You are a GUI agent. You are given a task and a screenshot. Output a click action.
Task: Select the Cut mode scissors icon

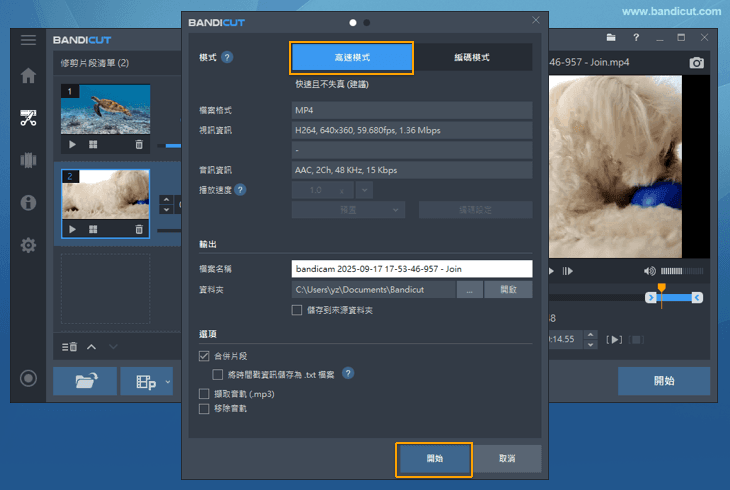(x=28, y=118)
